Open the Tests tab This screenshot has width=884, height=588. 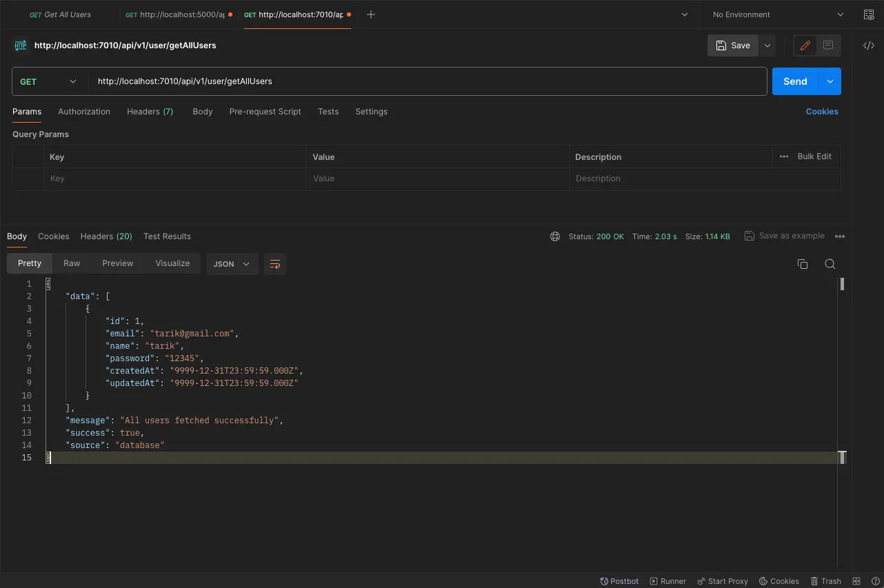328,112
